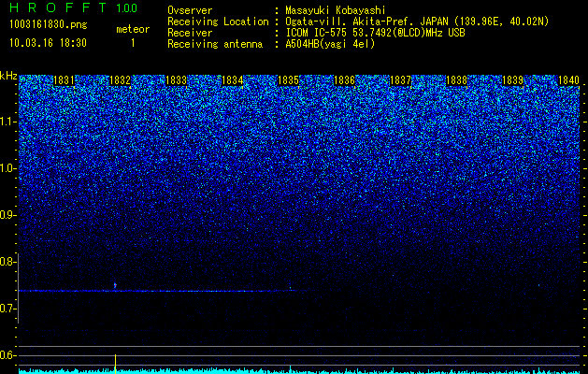Click the ICOM IC-575 receiver text
The height and width of the screenshot is (374, 588).
pyautogui.click(x=375, y=33)
